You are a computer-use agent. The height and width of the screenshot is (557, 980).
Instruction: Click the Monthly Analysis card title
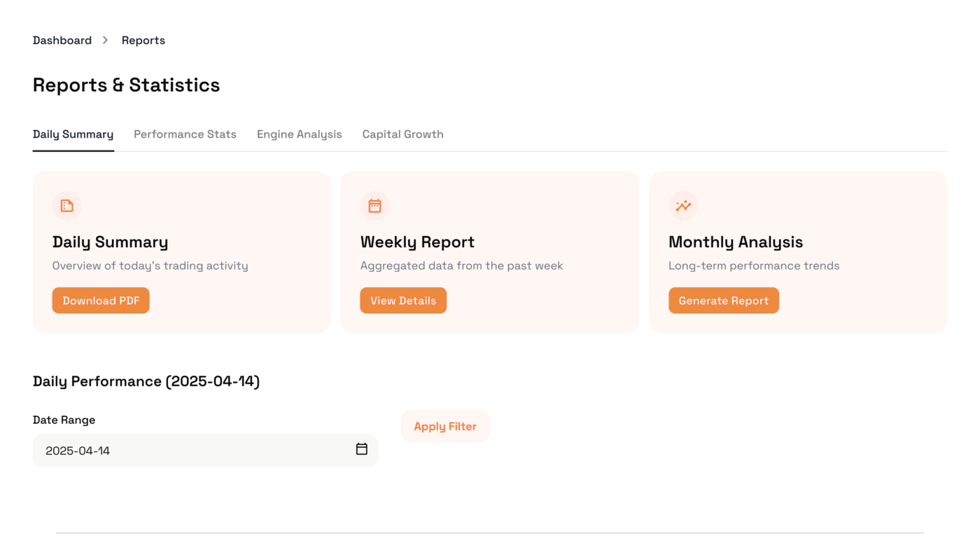(735, 242)
